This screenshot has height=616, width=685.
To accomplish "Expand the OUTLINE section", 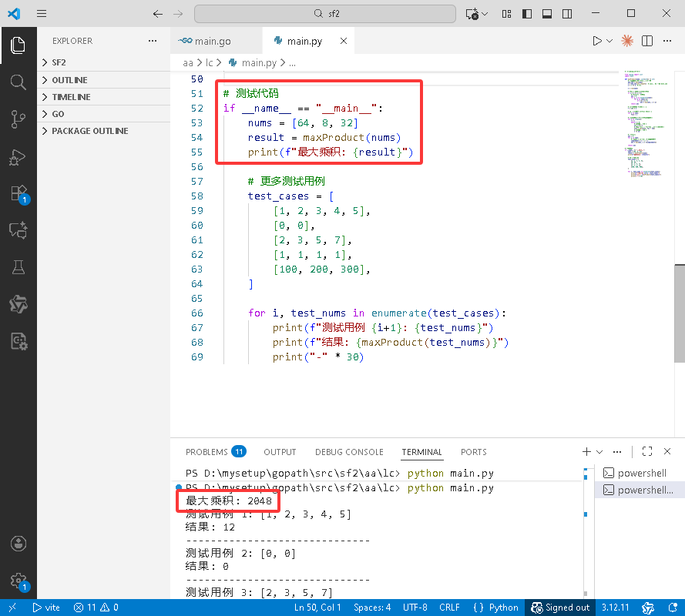I will coord(103,80).
